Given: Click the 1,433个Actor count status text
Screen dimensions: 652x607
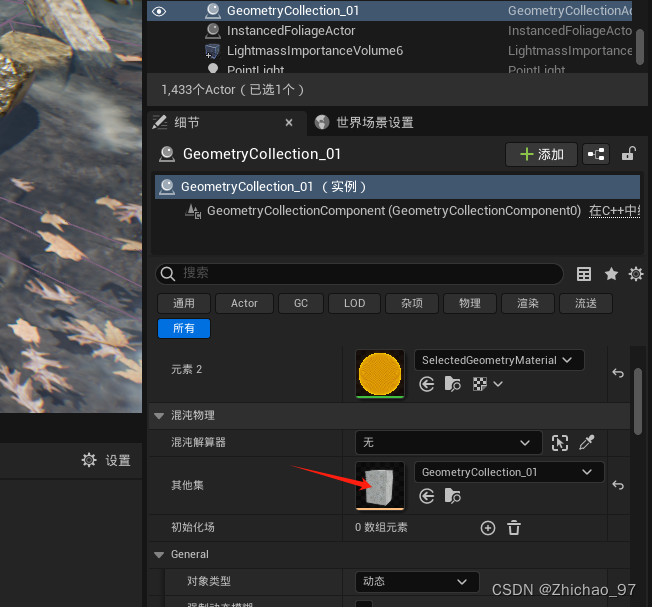Looking at the screenshot, I should point(232,90).
